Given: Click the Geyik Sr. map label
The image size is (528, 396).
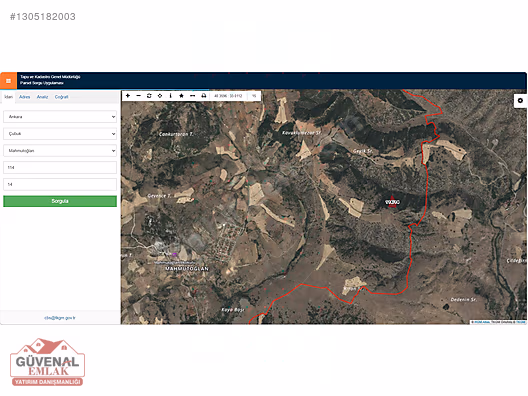Looking at the screenshot, I should [363, 151].
